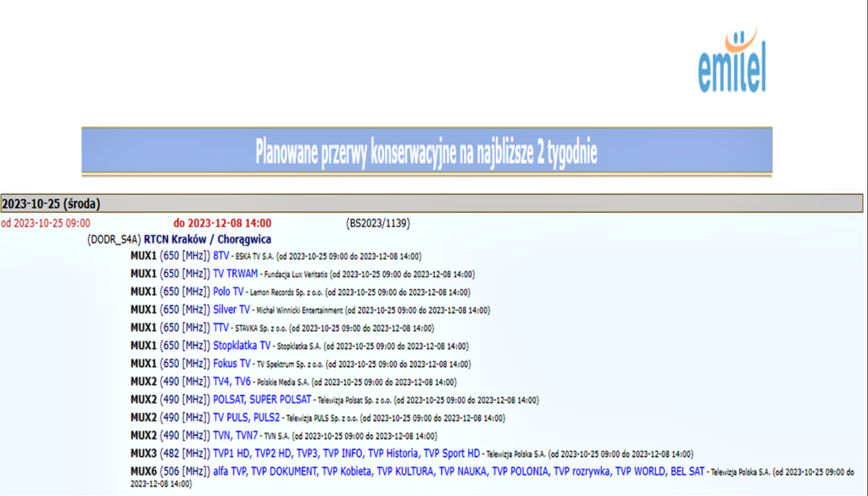Select the start time od 2023-10-25 09:00
Viewport: 868px width, 496px height.
[x=46, y=224]
